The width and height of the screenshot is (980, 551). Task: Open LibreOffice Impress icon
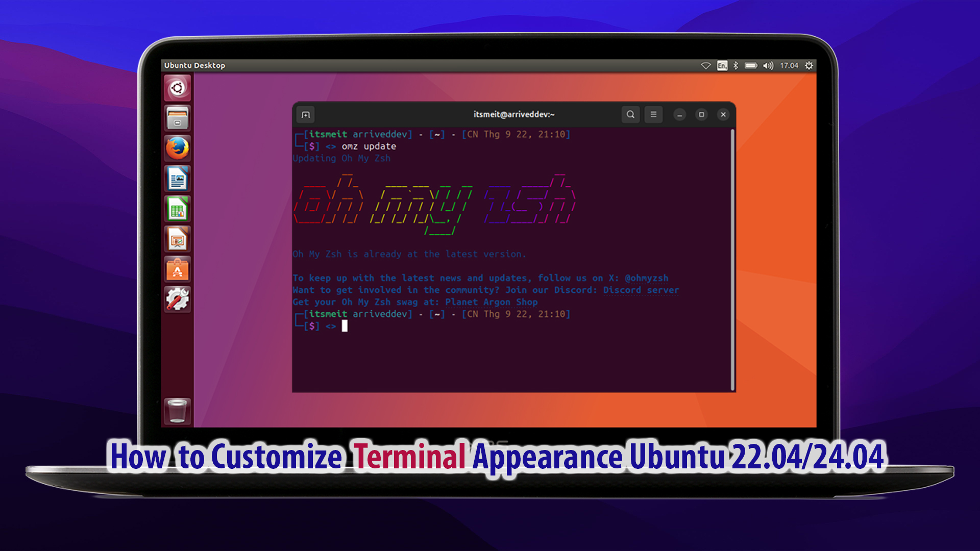(178, 239)
